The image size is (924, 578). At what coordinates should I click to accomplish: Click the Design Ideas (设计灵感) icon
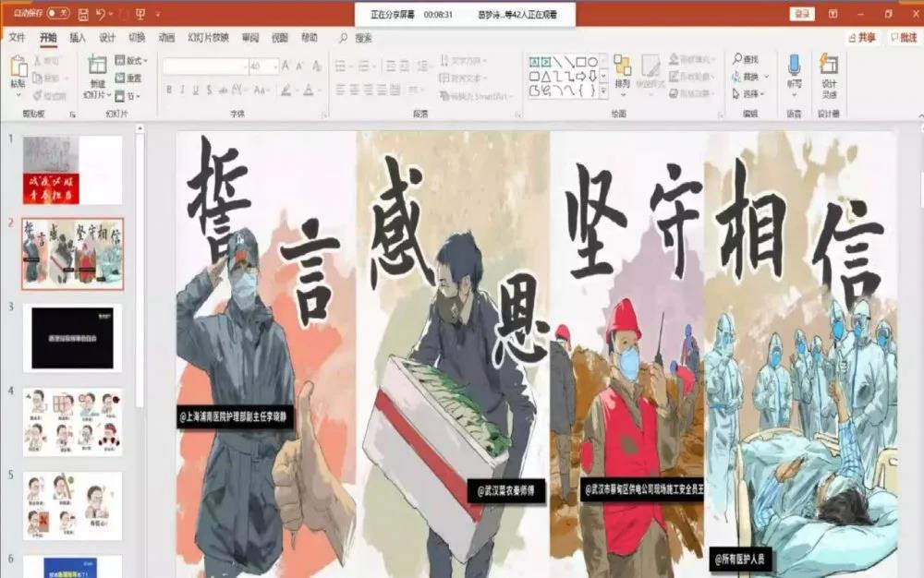click(829, 66)
